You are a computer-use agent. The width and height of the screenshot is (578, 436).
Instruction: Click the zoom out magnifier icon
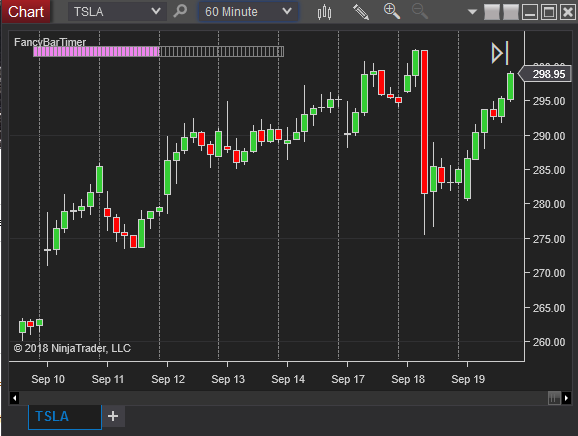coord(419,11)
